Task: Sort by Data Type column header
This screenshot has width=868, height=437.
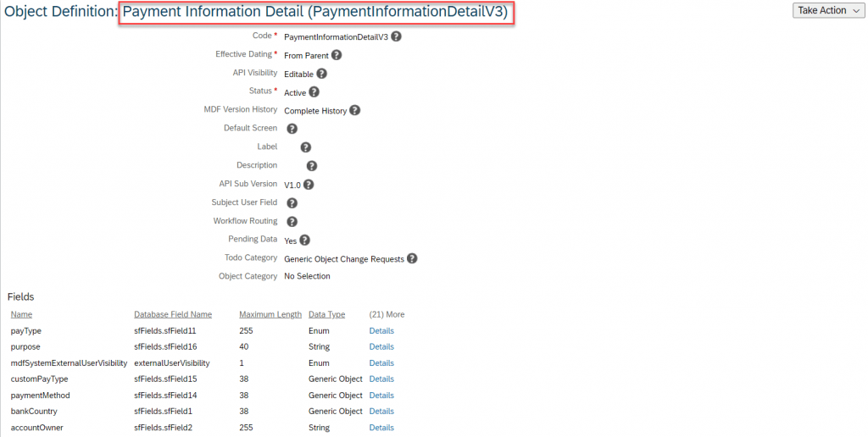Action: click(326, 314)
